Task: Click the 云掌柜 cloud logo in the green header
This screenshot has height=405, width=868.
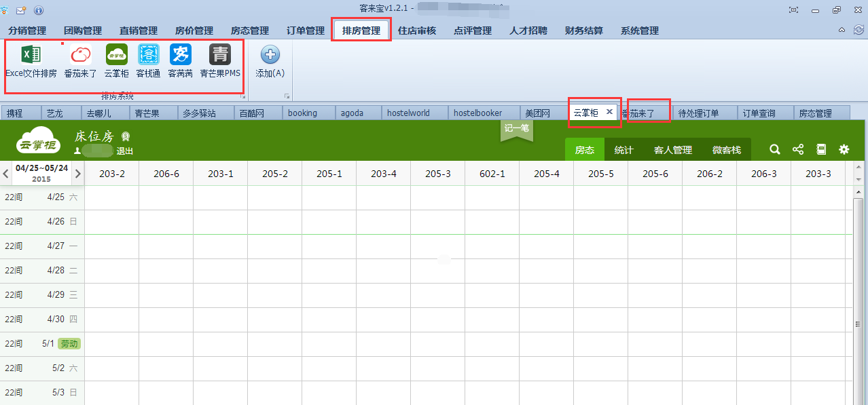Action: (39, 140)
